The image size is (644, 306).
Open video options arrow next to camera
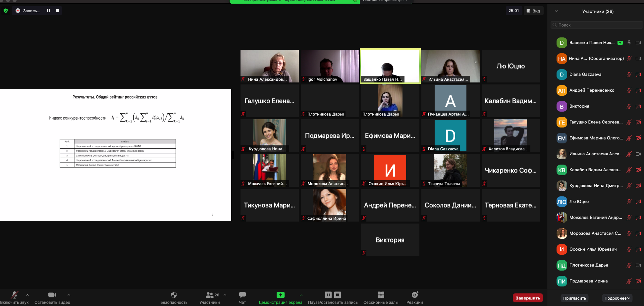tap(69, 295)
